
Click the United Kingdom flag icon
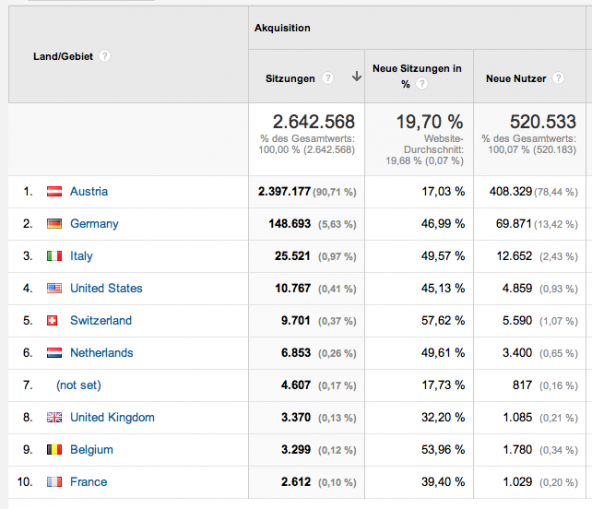click(54, 417)
